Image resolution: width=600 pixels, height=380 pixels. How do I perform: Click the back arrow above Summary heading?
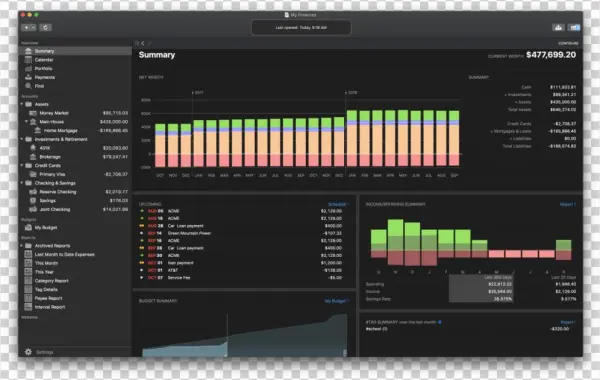click(x=143, y=43)
